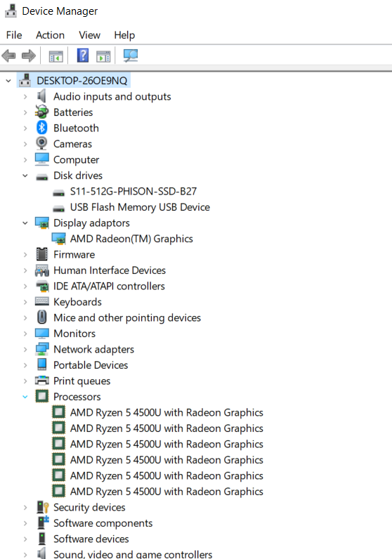Collapse the Disk drives category
Viewport: 392px width, 559px height.
(x=25, y=176)
